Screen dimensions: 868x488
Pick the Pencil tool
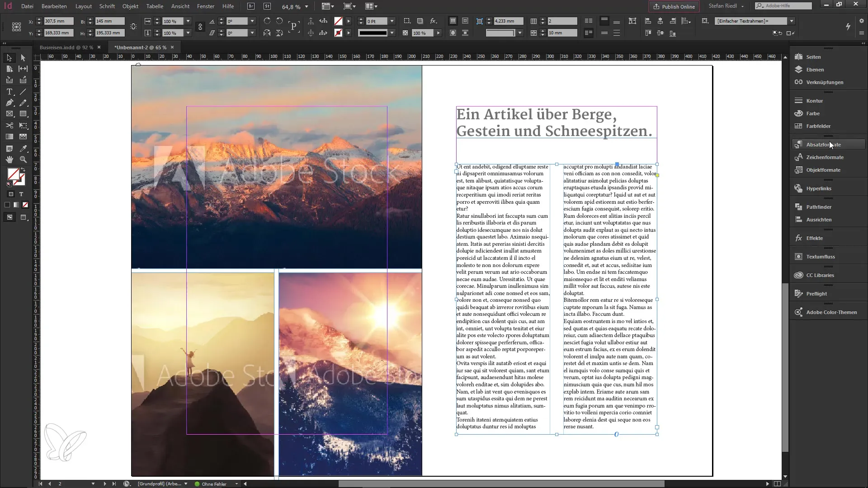click(23, 103)
